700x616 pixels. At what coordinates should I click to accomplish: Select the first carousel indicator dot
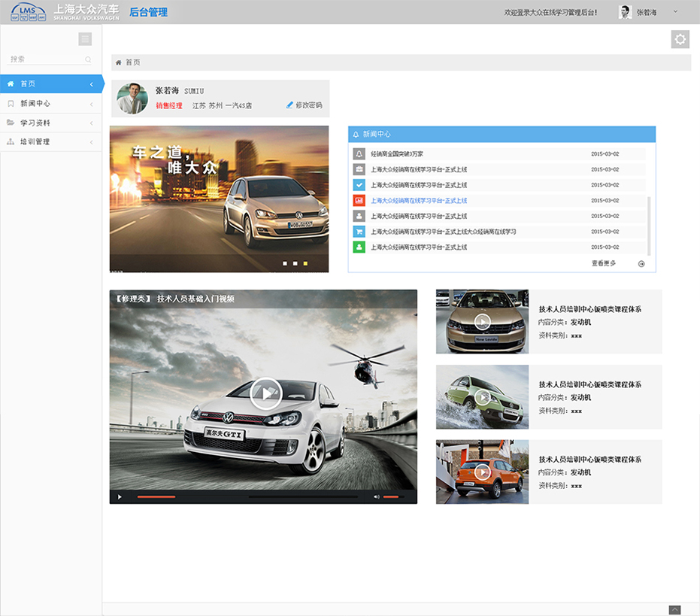click(x=284, y=263)
